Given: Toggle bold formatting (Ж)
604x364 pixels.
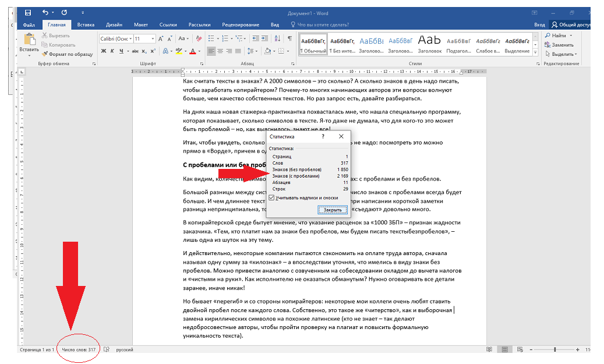Looking at the screenshot, I should pos(103,51).
